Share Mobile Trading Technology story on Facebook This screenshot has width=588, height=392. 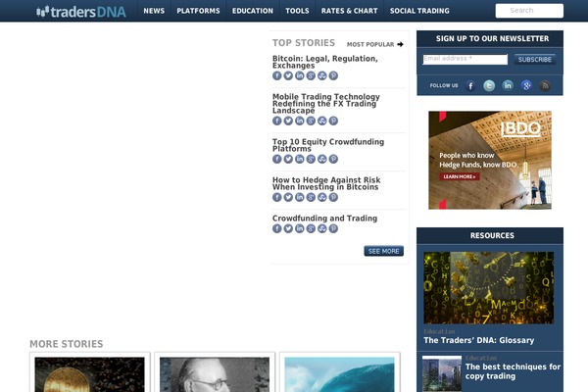pyautogui.click(x=276, y=121)
